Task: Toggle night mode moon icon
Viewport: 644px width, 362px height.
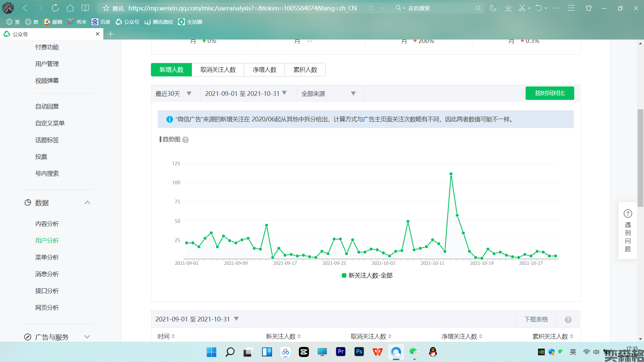Action: pos(493,8)
